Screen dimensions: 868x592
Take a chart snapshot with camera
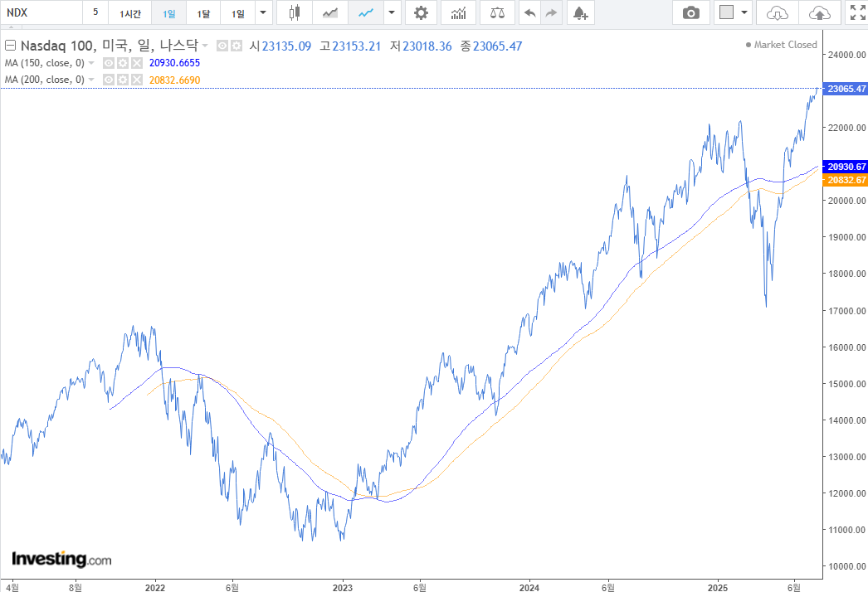[x=691, y=12]
